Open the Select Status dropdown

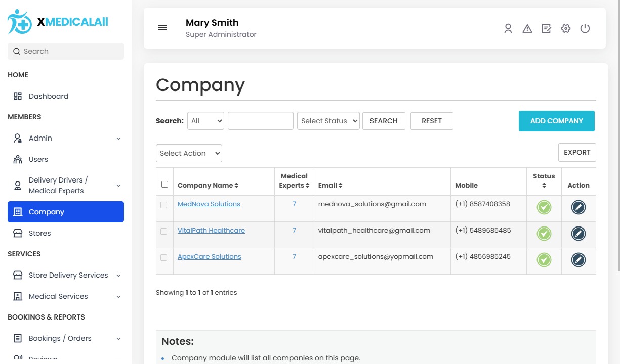coord(328,121)
